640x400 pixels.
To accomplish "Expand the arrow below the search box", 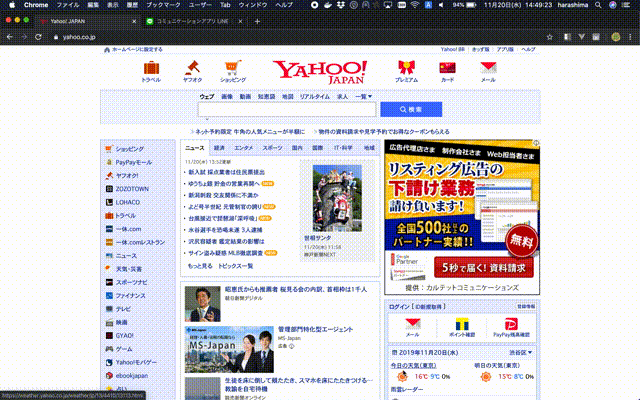I will tap(207, 119).
